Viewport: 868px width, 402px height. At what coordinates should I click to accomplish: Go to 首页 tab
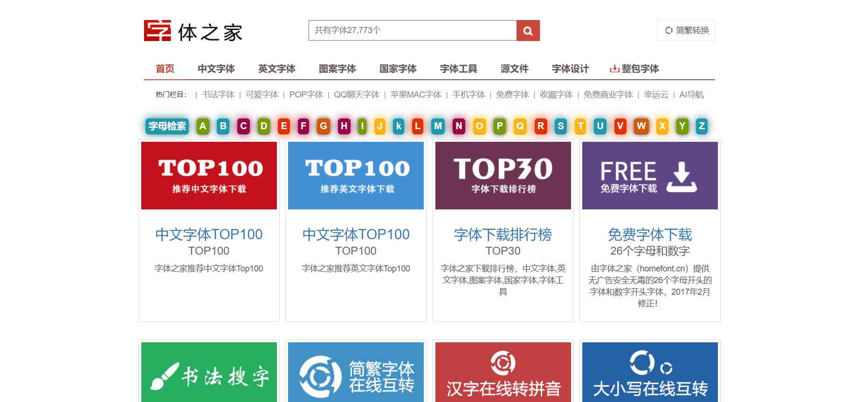165,69
